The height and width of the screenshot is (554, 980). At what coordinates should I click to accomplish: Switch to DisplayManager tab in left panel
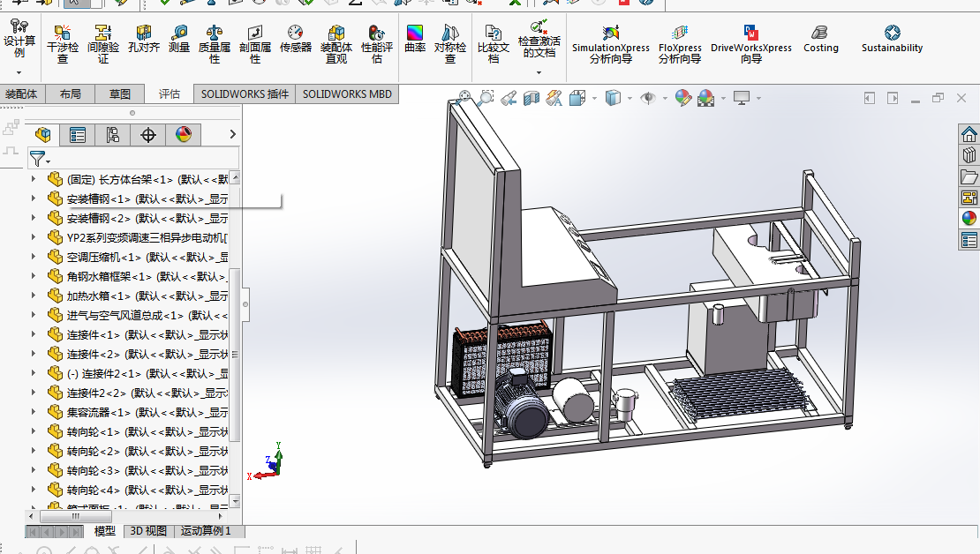point(183,135)
